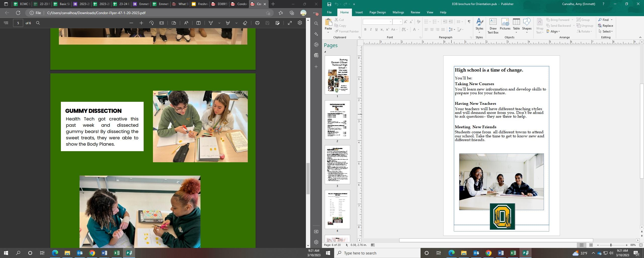Click the Table tool in Publisher ribbon
Screen dimensions: 644x258
[x=516, y=26]
